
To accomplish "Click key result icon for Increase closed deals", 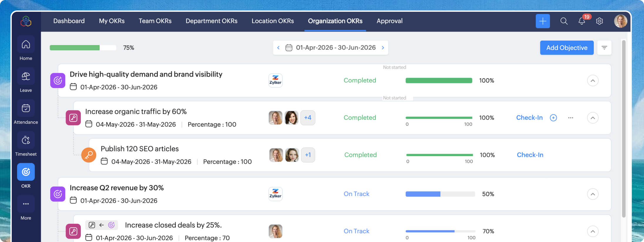I will [x=73, y=231].
